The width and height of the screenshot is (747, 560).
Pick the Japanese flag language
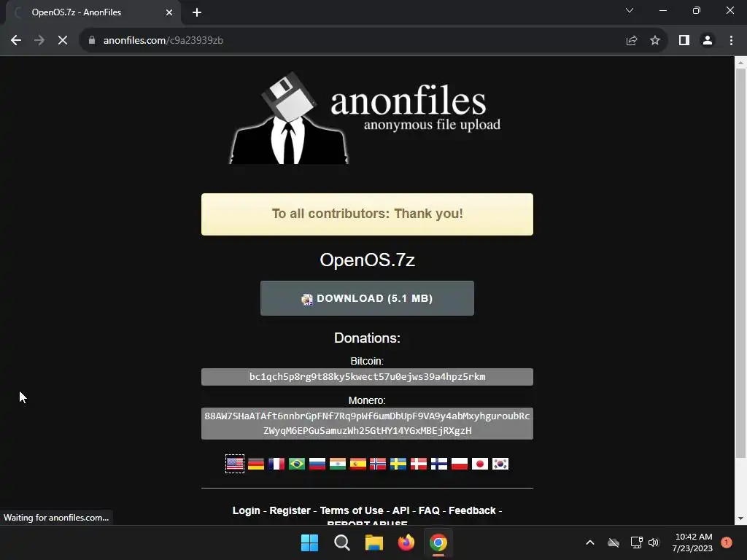tap(480, 464)
